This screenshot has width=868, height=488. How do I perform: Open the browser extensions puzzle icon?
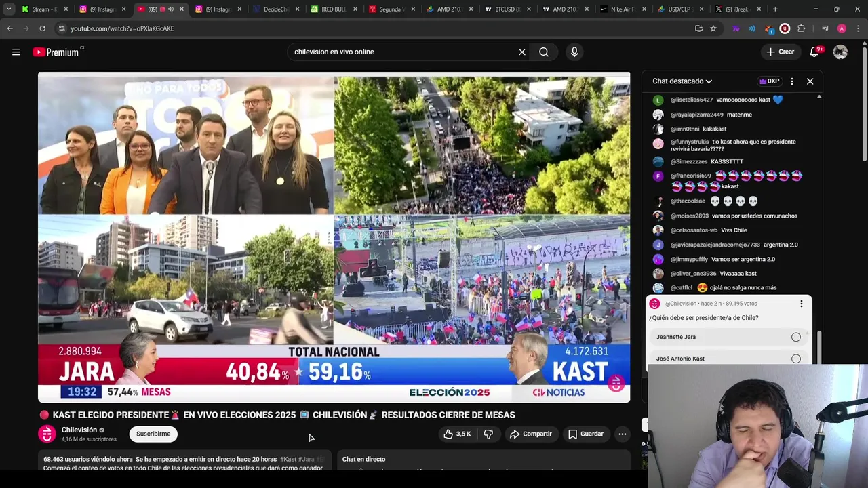[x=802, y=28]
